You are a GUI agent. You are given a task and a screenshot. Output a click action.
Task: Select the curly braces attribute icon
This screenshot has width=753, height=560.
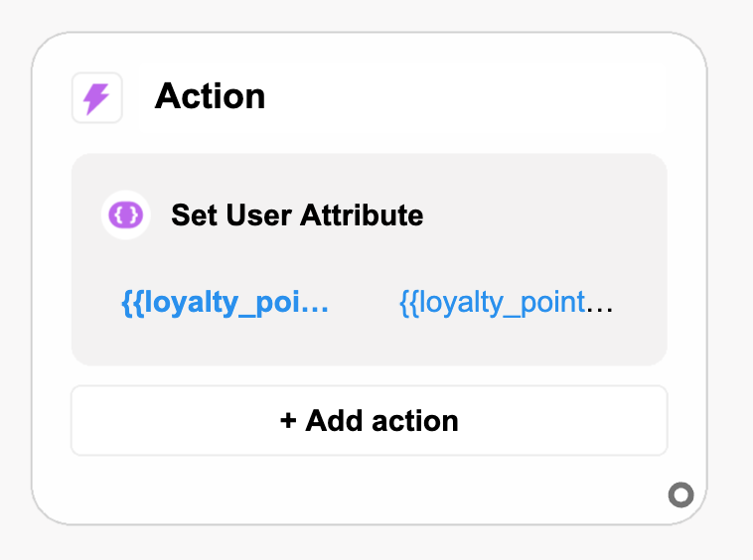[x=126, y=214]
